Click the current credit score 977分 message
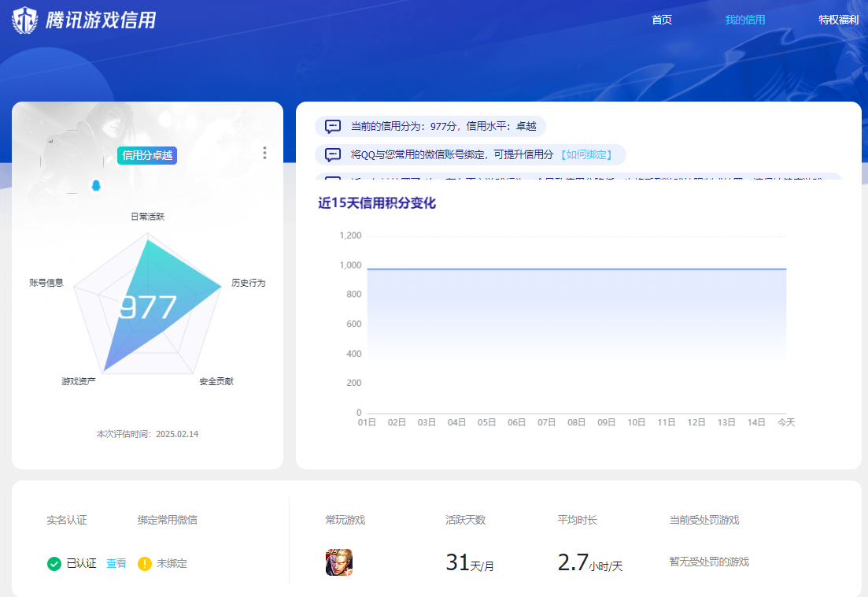Screen dimensions: 868x597 click(443, 126)
